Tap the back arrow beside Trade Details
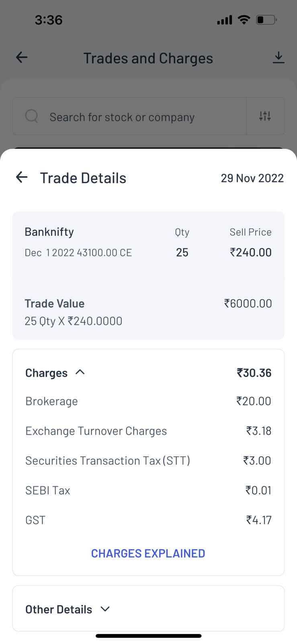Screen dimensions: 297x644 tap(22, 177)
